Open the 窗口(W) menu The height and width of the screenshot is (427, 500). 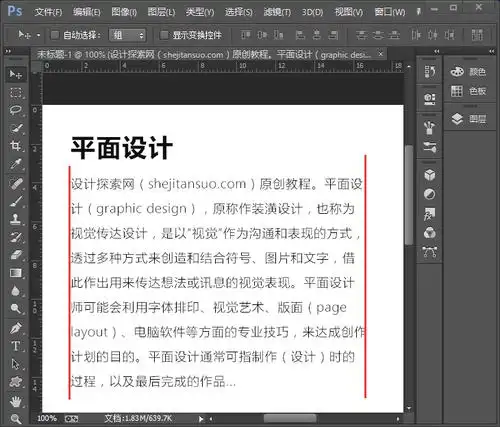(390, 12)
